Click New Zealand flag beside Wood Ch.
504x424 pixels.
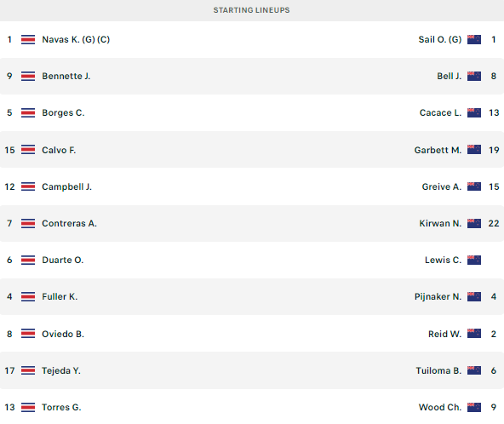pyautogui.click(x=474, y=407)
